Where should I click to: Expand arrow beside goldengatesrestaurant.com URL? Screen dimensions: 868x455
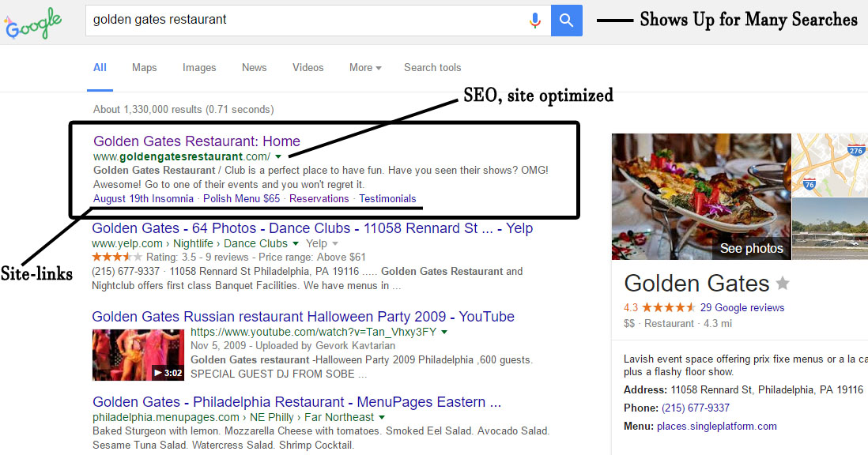(278, 157)
